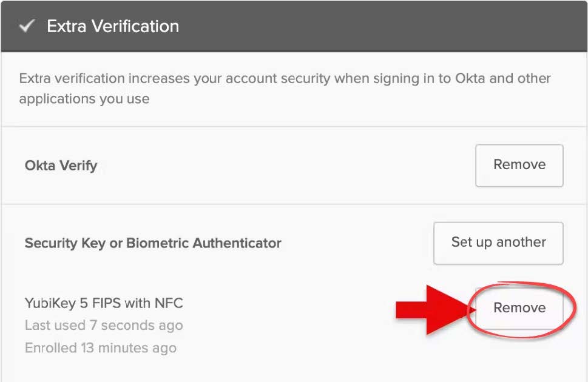Click the first line of the description text
Image resolution: width=588 pixels, height=382 pixels.
285,79
